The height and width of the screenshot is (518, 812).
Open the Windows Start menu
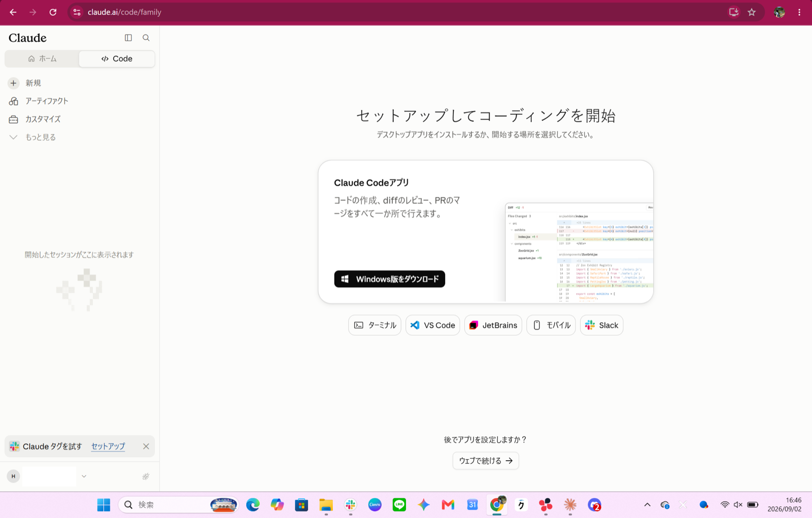tap(104, 505)
